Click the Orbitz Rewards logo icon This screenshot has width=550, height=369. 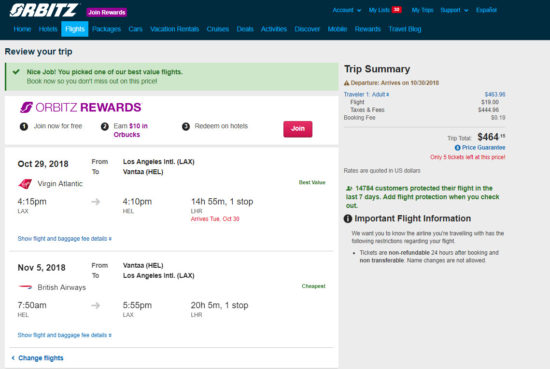coord(26,107)
